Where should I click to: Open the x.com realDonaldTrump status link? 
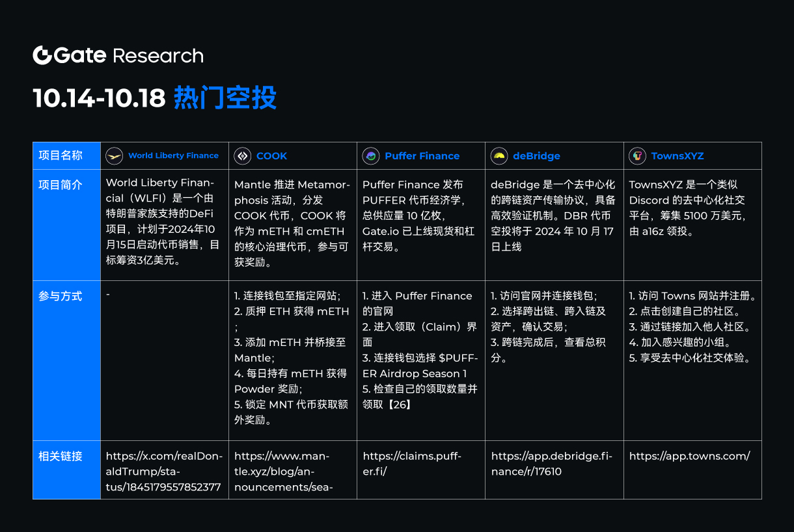tap(163, 472)
